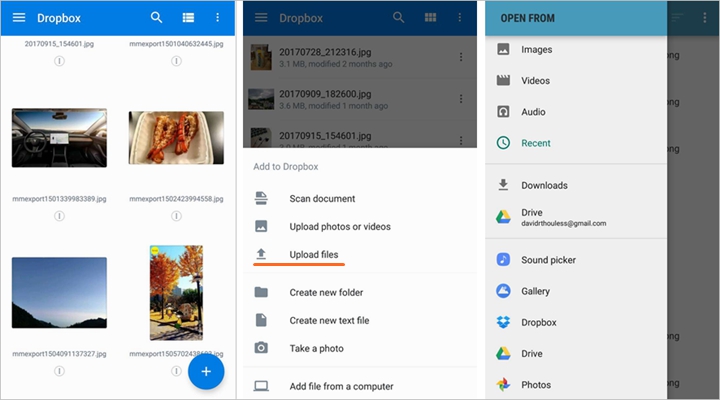Open options for 20170909_182600.jpg

[x=461, y=99]
